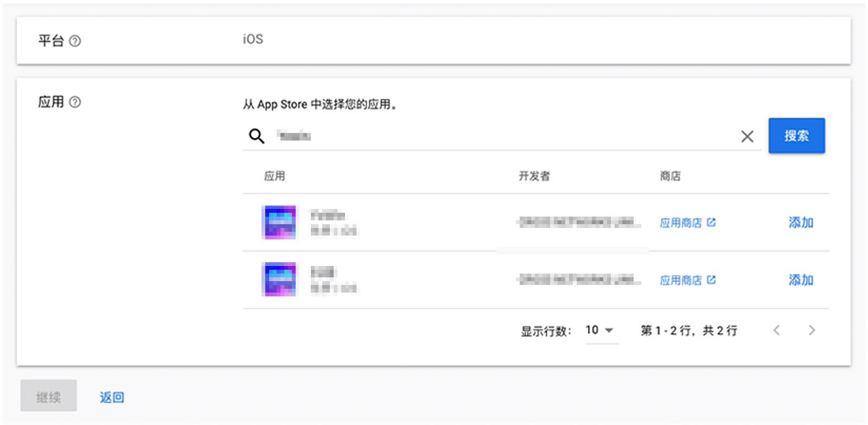Go to the next page with the right chevron
The image size is (868, 425).
(812, 330)
